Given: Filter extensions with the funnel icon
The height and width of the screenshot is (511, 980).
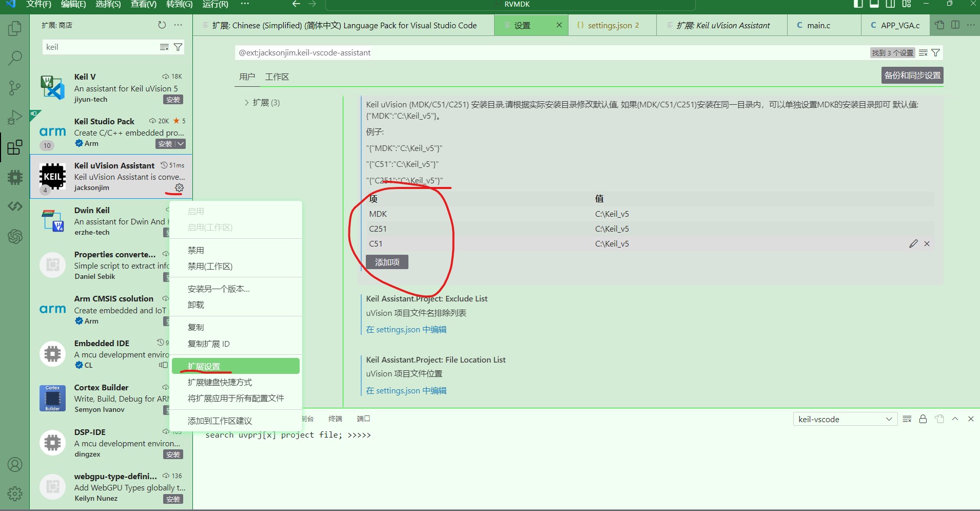Looking at the screenshot, I should [x=178, y=47].
